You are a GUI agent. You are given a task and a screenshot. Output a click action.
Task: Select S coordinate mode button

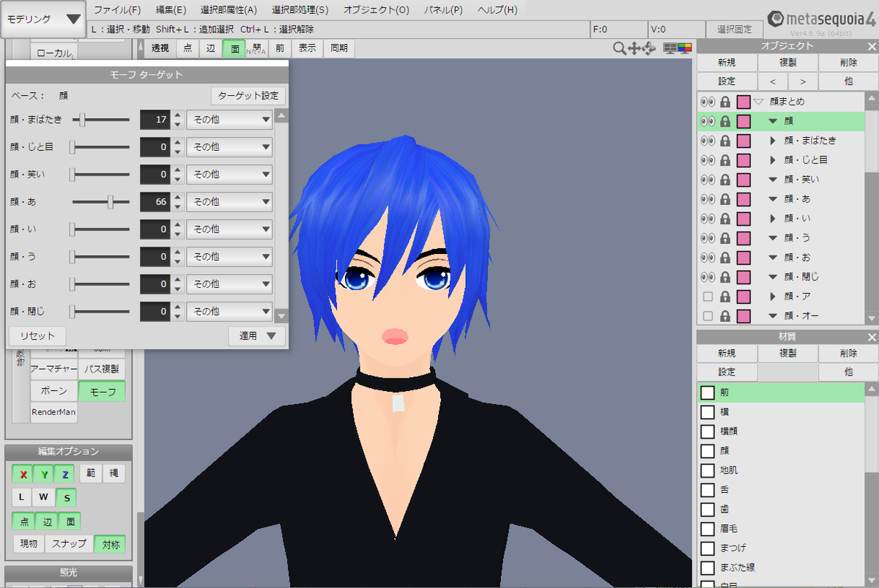click(66, 498)
